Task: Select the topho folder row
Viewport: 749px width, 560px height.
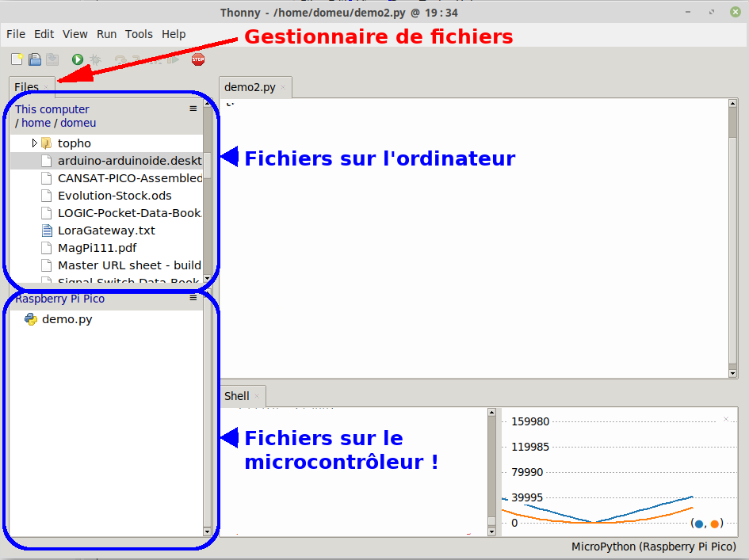Action: (106, 143)
